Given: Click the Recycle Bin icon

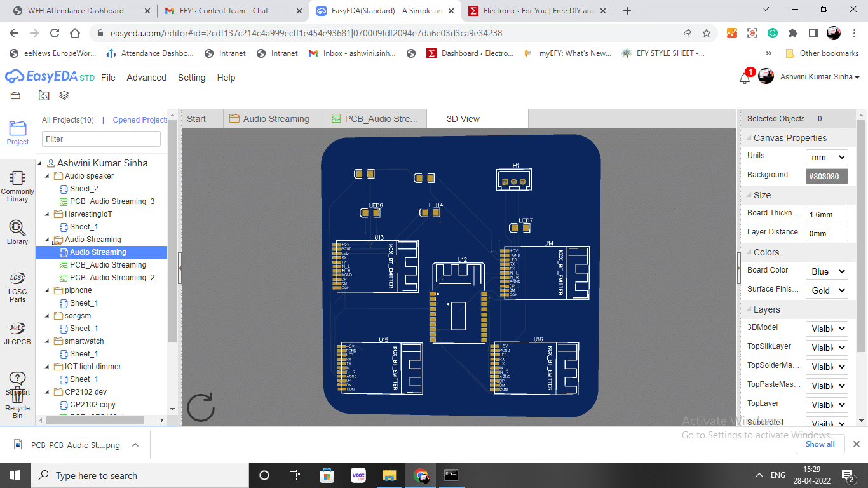Looking at the screenshot, I should (17, 397).
